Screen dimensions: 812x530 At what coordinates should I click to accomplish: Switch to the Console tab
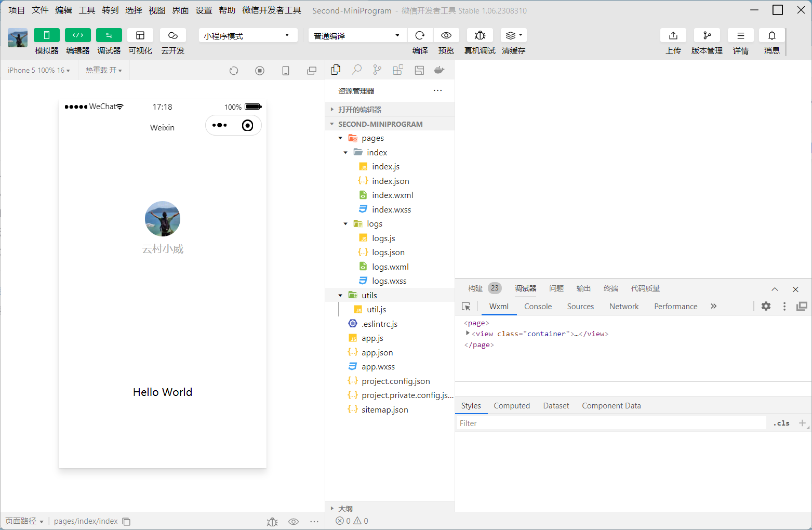click(x=538, y=307)
